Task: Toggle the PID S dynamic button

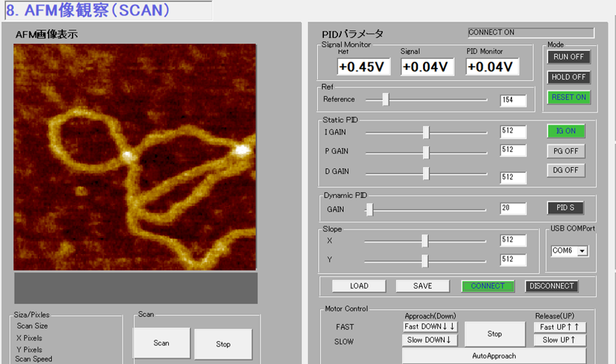Action: (565, 208)
